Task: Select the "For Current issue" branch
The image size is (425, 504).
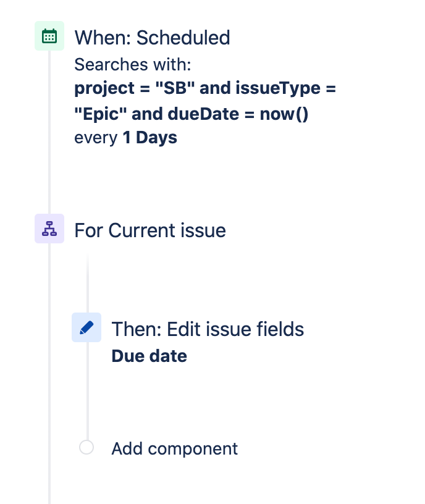Action: pyautogui.click(x=150, y=230)
